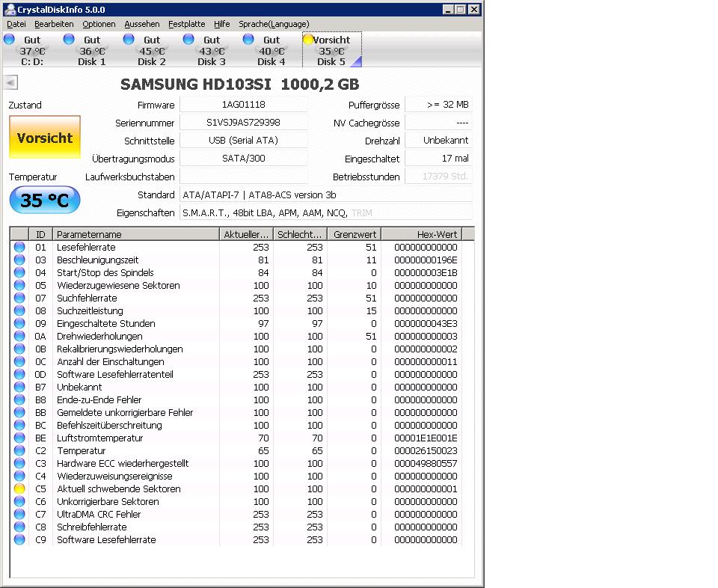Click the 35 °C temperature button
The height and width of the screenshot is (588, 718).
point(45,200)
